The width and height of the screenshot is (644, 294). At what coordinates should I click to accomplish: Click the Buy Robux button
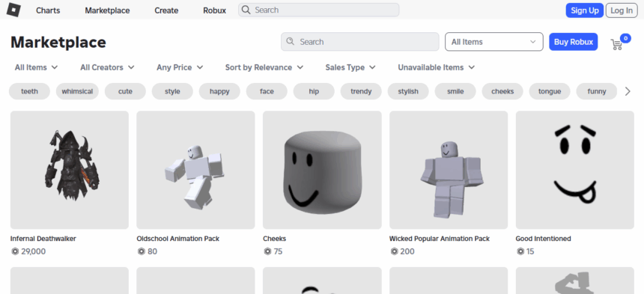pyautogui.click(x=574, y=42)
